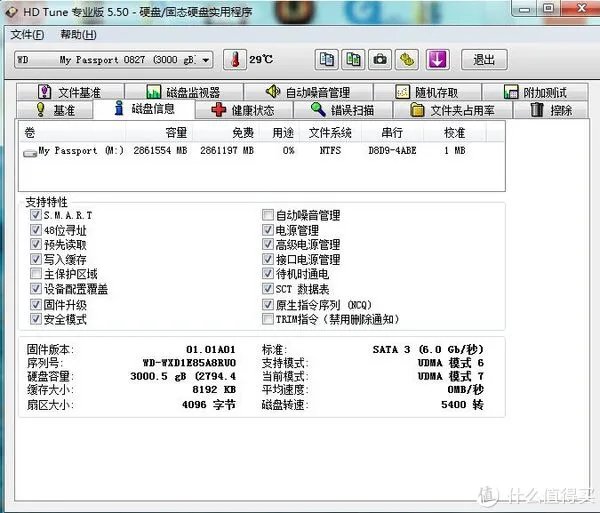This screenshot has width=600, height=513.
Task: Toggle the 预先读取 checkbox
Action: click(36, 244)
